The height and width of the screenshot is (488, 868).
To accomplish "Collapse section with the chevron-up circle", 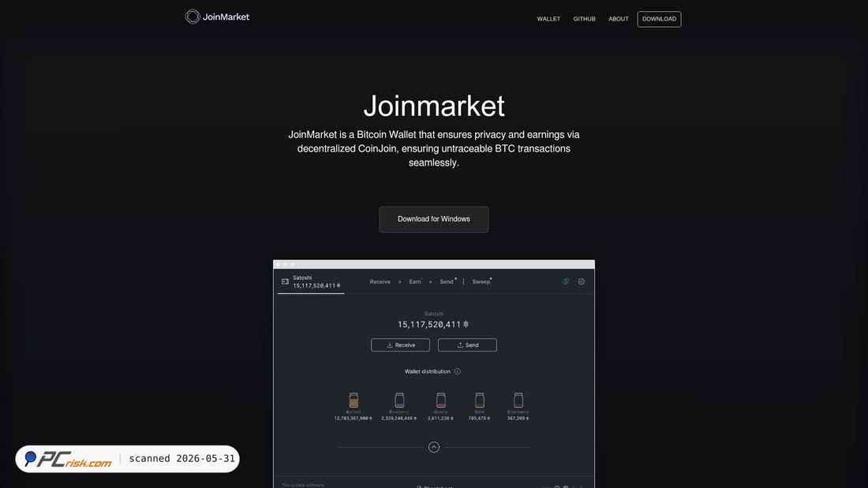I will click(x=434, y=447).
